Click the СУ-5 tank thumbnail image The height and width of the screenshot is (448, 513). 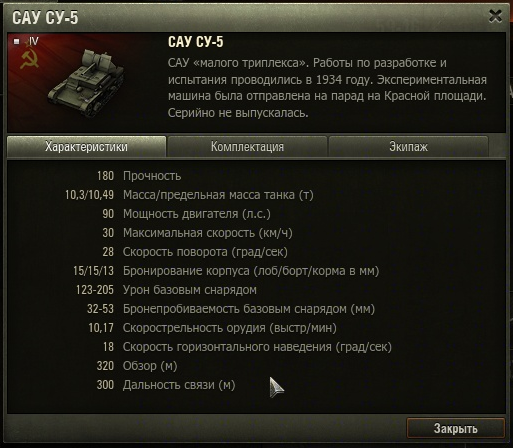click(x=87, y=83)
